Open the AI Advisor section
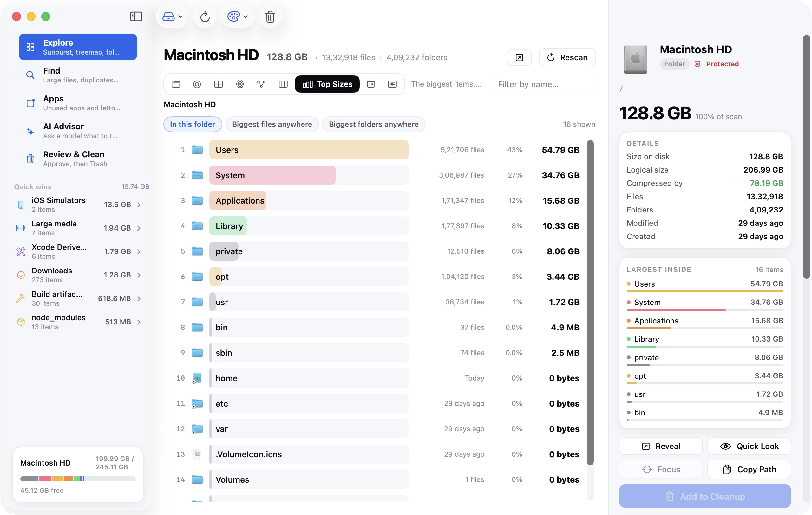This screenshot has width=812, height=515. (x=78, y=131)
